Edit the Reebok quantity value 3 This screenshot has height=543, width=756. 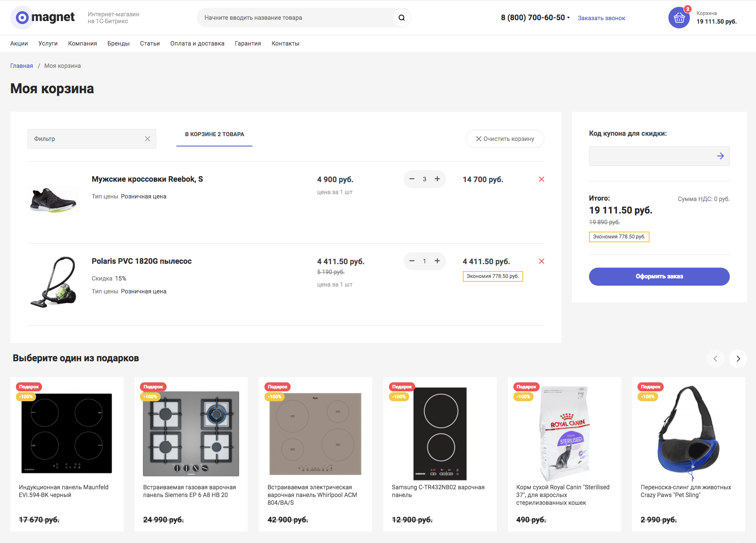coord(425,179)
